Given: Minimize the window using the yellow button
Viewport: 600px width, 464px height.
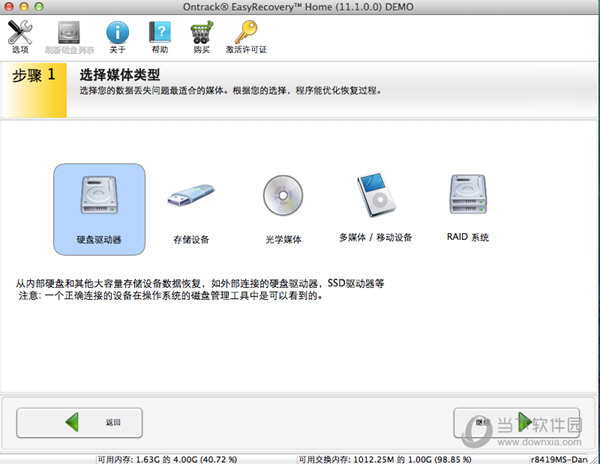Looking at the screenshot, I should pyautogui.click(x=24, y=7).
